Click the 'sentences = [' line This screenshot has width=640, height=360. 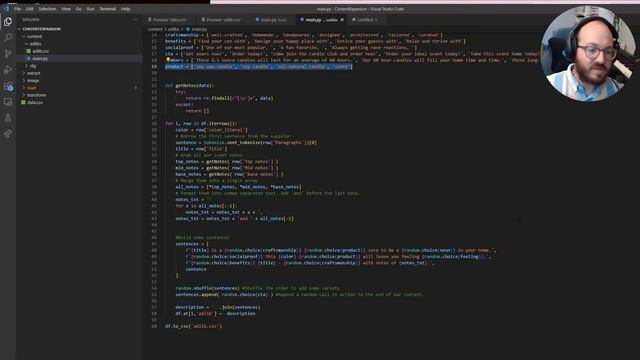[x=192, y=244]
